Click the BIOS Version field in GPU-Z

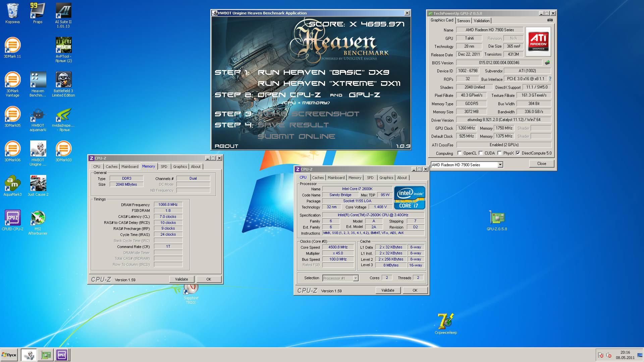click(x=499, y=63)
